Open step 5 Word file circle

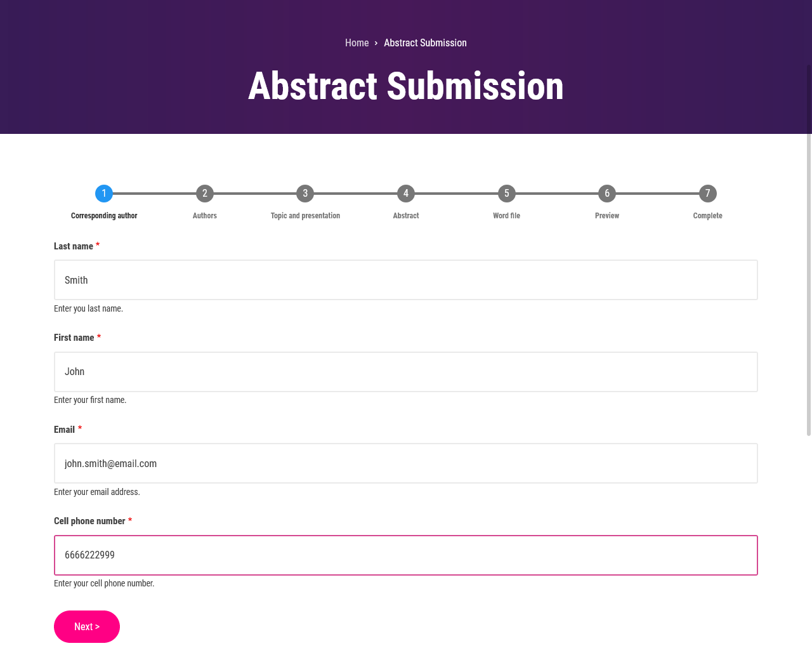506,194
